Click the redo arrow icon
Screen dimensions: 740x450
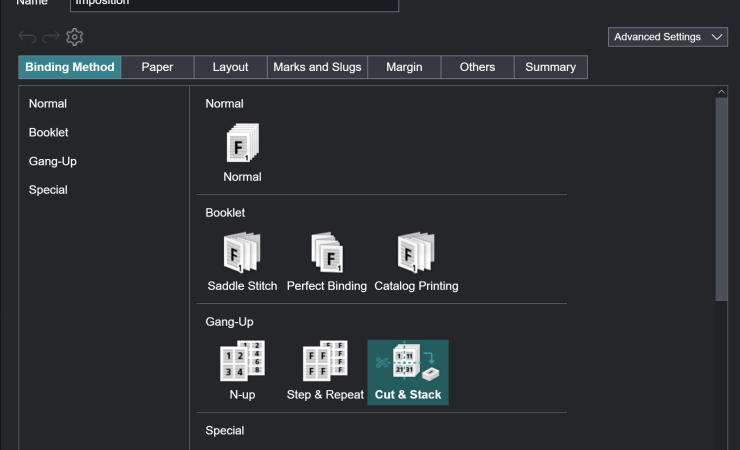(51, 37)
